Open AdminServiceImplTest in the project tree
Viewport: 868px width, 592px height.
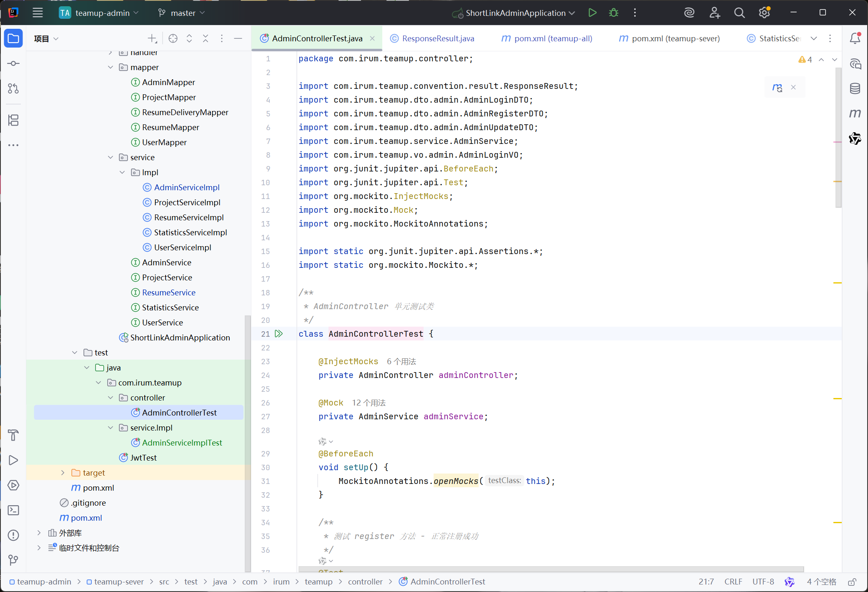[x=182, y=443]
